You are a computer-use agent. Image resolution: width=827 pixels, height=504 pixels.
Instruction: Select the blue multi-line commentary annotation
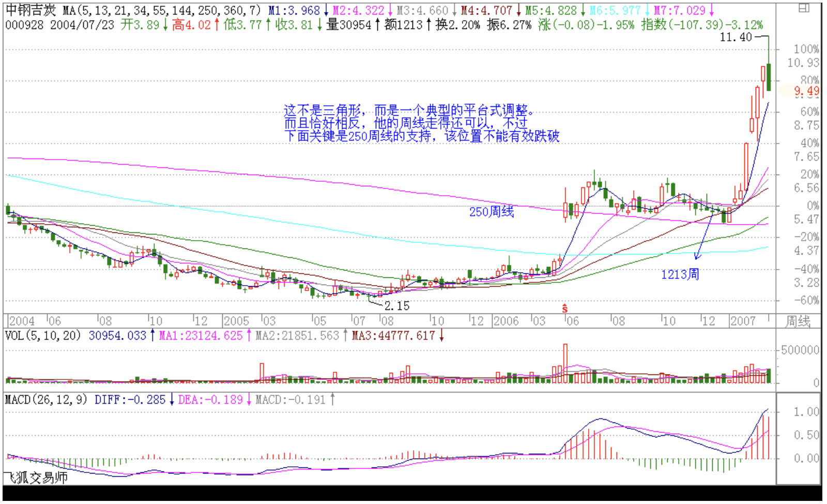[421, 123]
